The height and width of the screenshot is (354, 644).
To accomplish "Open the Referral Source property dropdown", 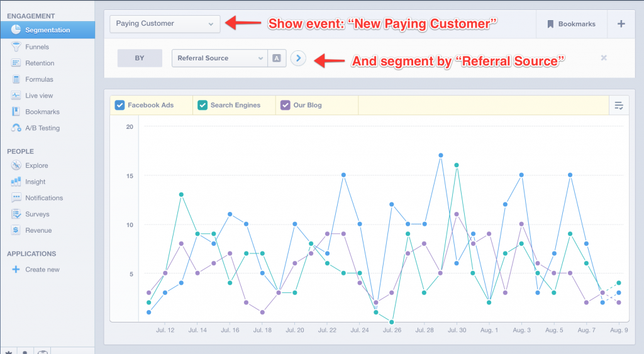I will pos(219,58).
